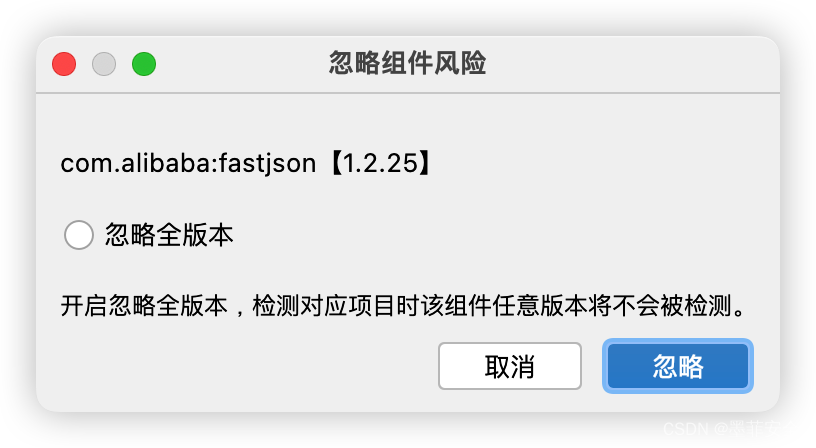
Task: Select the 忽略全版本 radio button circle
Action: point(79,235)
